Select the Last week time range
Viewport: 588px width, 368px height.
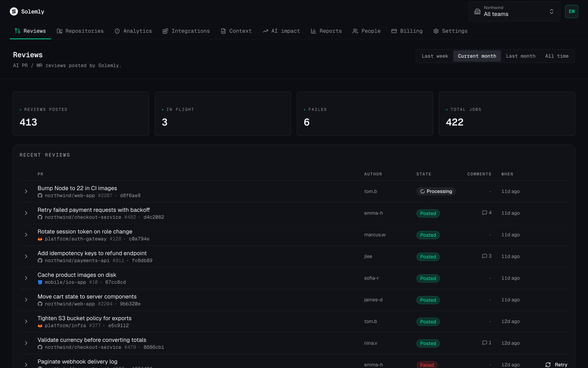435,56
